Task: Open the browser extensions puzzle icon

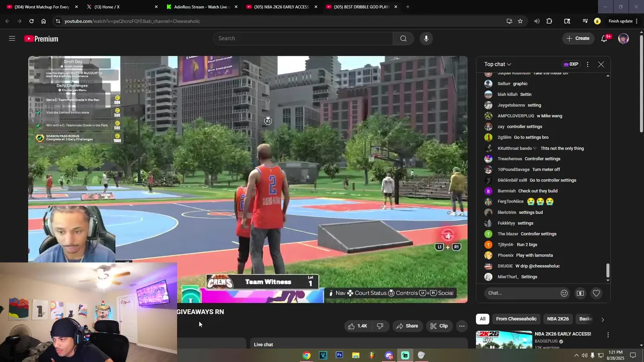Action: [x=549, y=21]
